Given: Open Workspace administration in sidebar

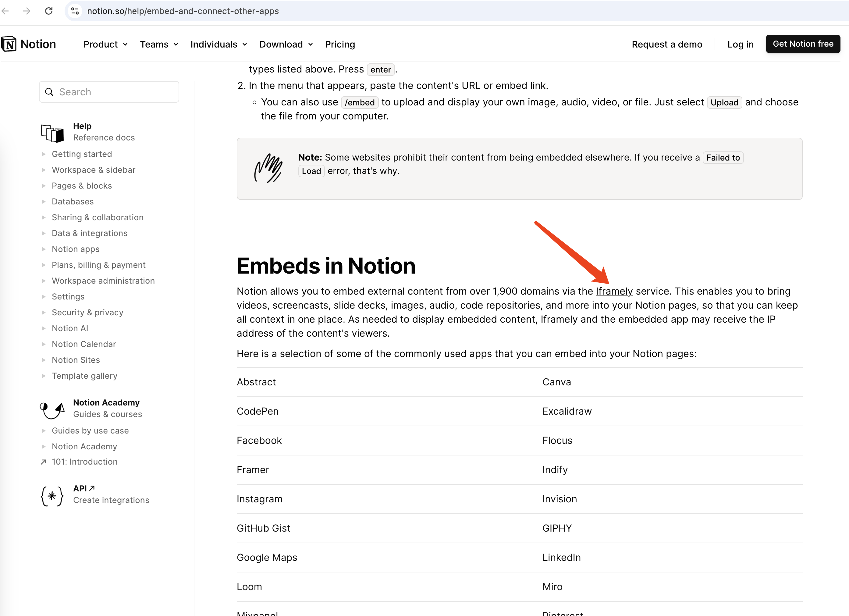Looking at the screenshot, I should 103,281.
